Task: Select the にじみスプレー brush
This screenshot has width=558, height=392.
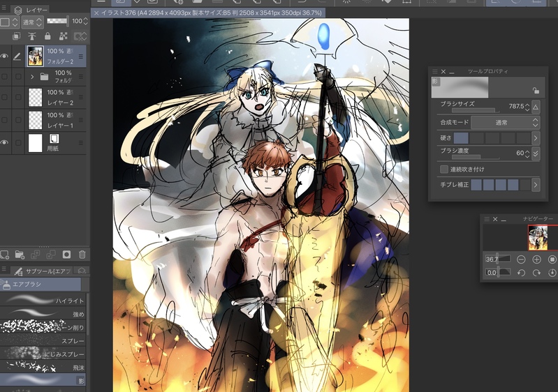Action: pos(43,354)
